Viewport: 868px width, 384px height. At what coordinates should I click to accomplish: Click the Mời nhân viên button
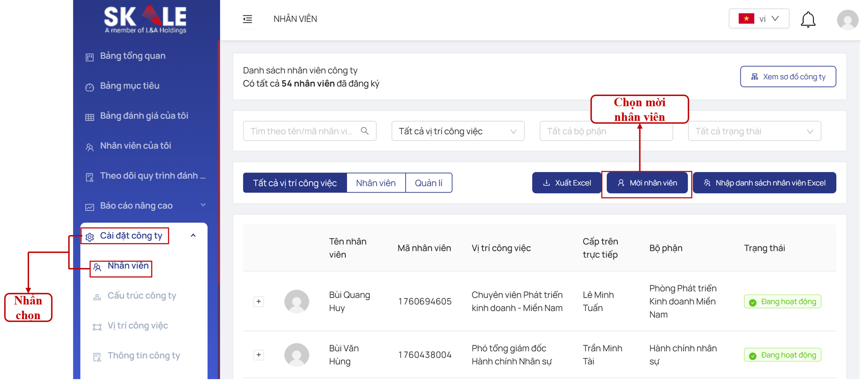pyautogui.click(x=647, y=183)
